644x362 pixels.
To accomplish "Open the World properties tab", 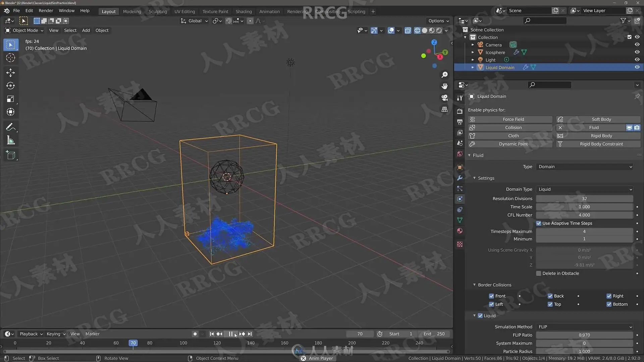I will tap(460, 154).
